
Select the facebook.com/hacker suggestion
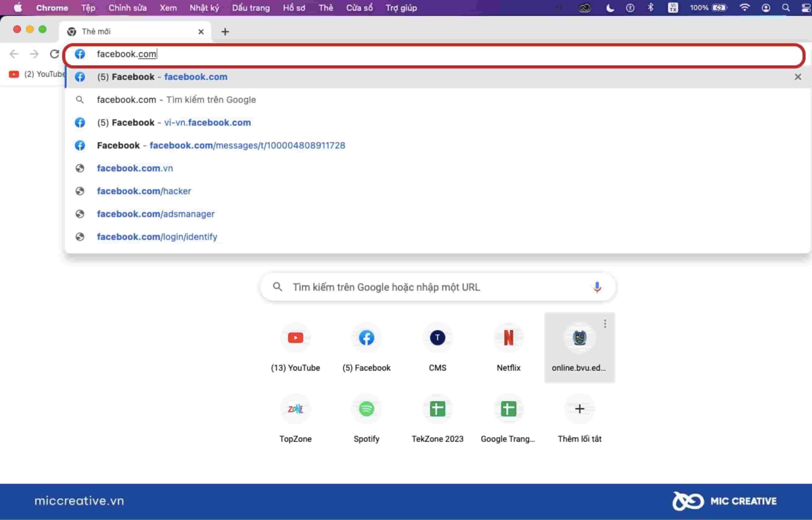[438, 191]
